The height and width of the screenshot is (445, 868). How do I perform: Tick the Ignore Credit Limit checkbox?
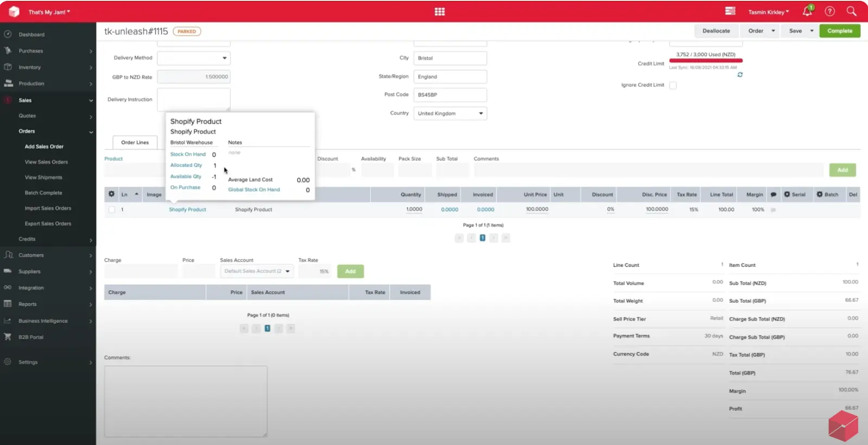tap(673, 85)
